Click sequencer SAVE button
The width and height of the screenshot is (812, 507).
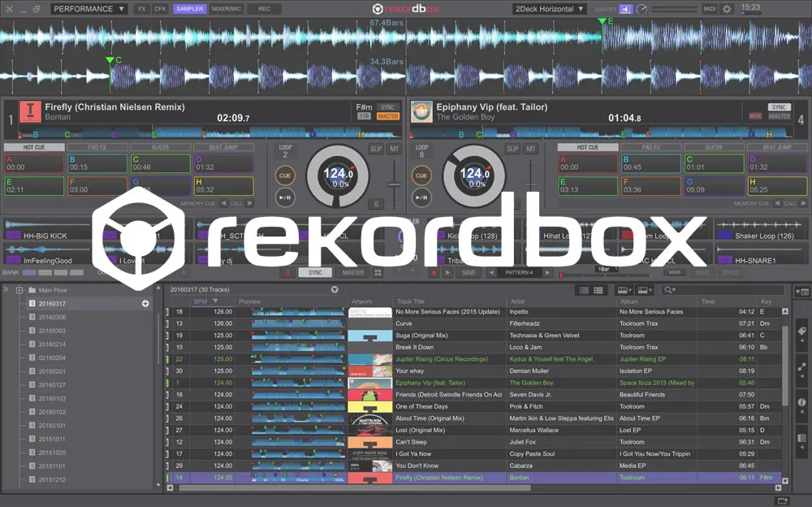(x=469, y=273)
